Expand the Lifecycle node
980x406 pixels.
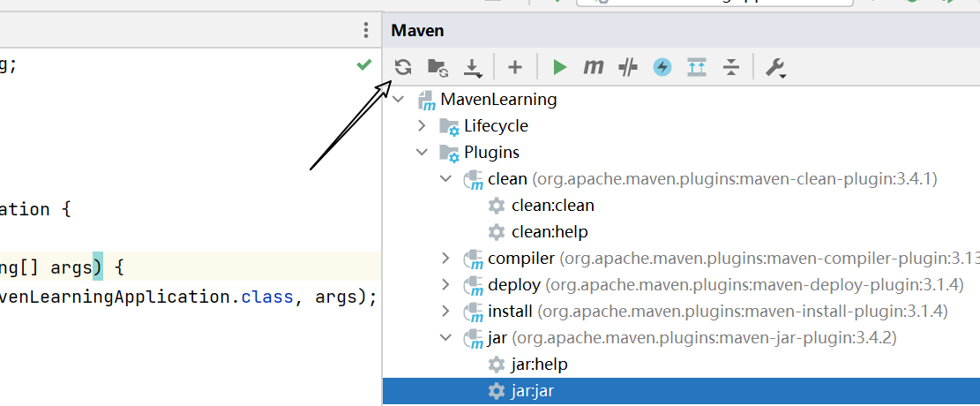pyautogui.click(x=423, y=125)
